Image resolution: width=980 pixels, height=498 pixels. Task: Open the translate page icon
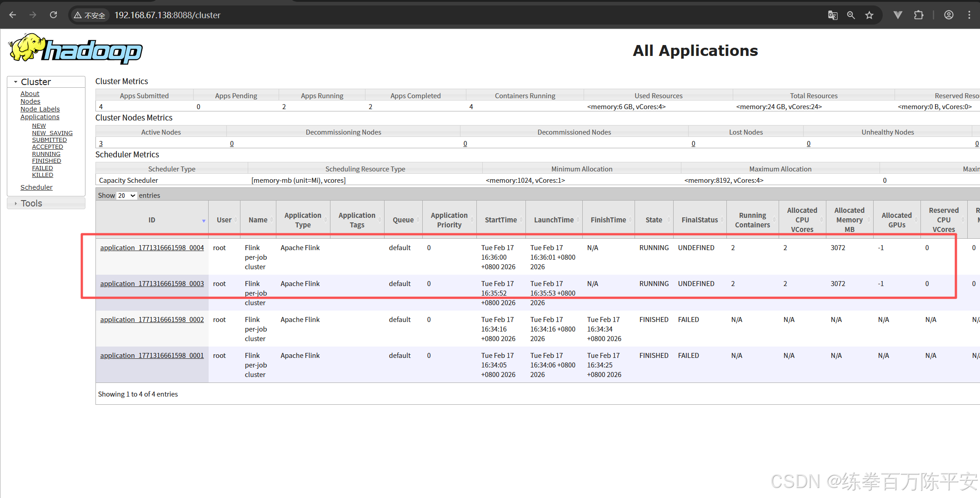(x=833, y=15)
